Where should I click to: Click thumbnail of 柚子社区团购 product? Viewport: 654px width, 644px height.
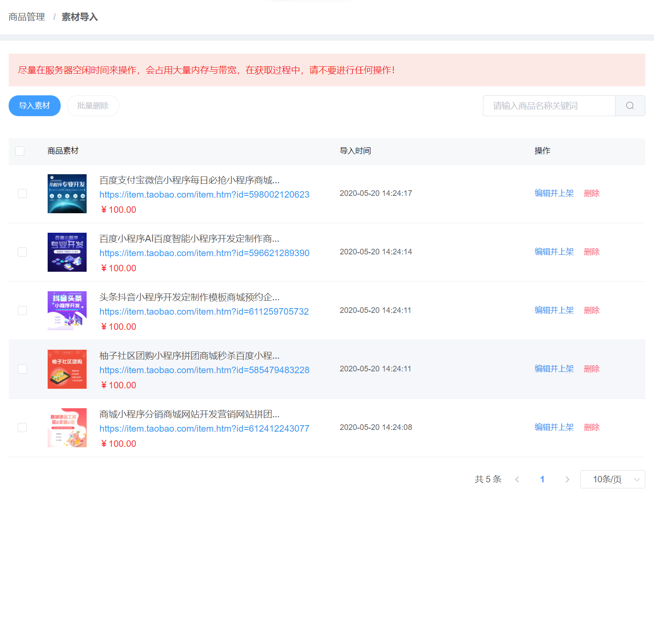point(67,369)
